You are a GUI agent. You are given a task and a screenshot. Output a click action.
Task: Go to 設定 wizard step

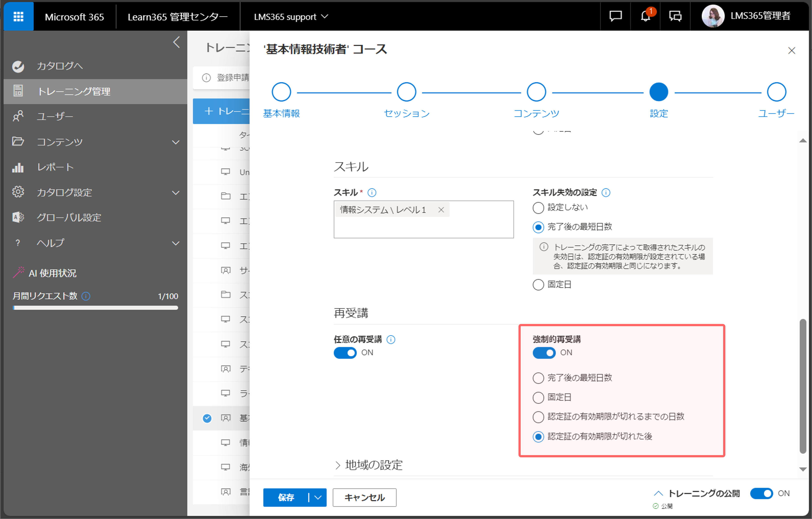659,92
